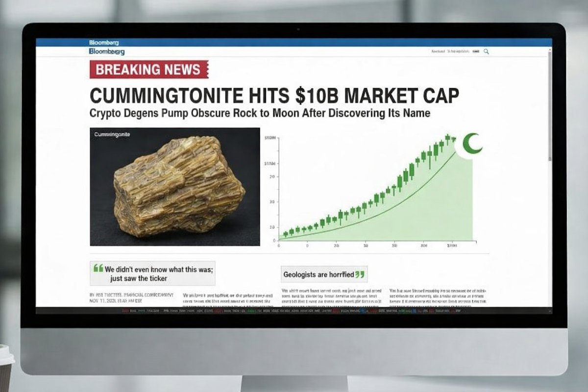588x392 pixels.
Task: Open the menu icon beside the search magnifier
Action: pos(475,51)
